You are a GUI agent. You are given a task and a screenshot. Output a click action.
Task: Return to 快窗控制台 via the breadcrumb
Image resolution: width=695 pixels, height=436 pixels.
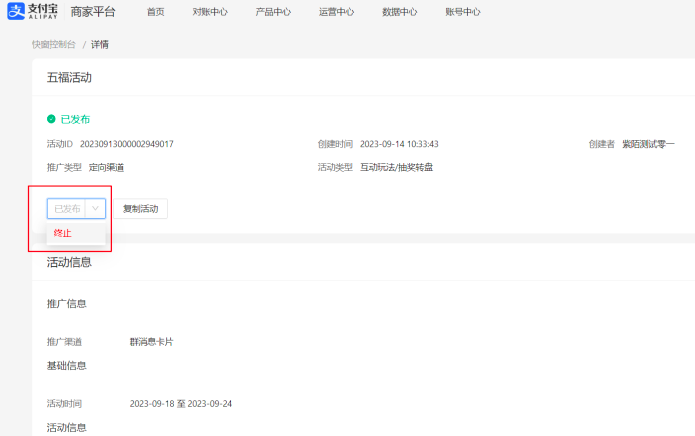53,45
